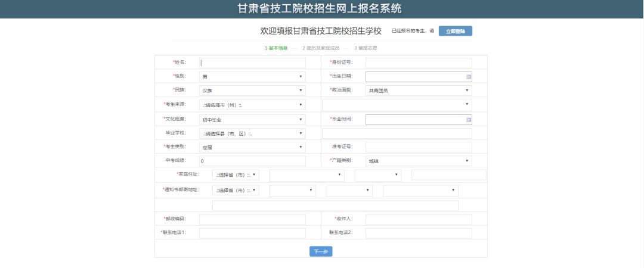
Task: Focus the 身份证号 ID number field
Action: pos(419,63)
